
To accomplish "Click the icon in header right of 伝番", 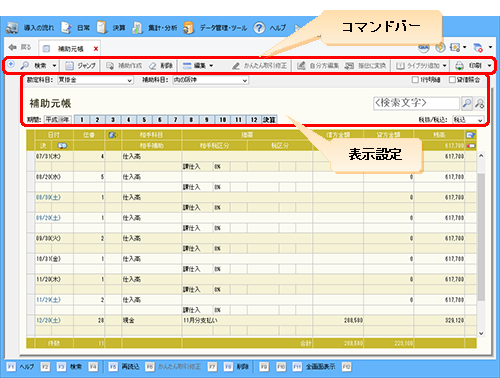I will coord(113,135).
